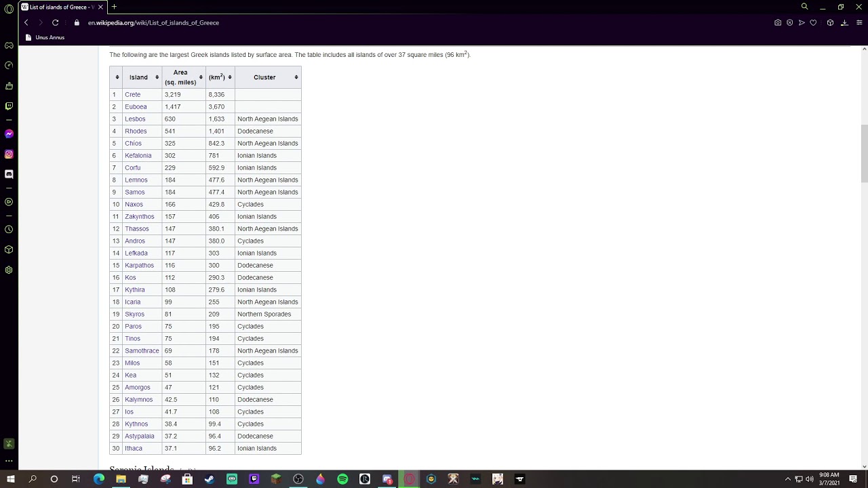Image resolution: width=868 pixels, height=488 pixels.
Task: Open the Twitch panel in sidebar
Action: [x=9, y=106]
